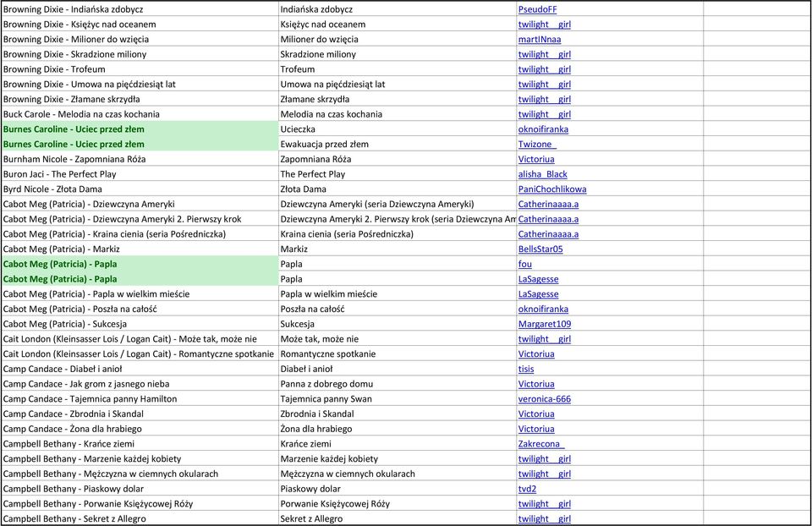Open Victoriua link for Zapomniana Róża
812x526 pixels.
click(x=536, y=160)
